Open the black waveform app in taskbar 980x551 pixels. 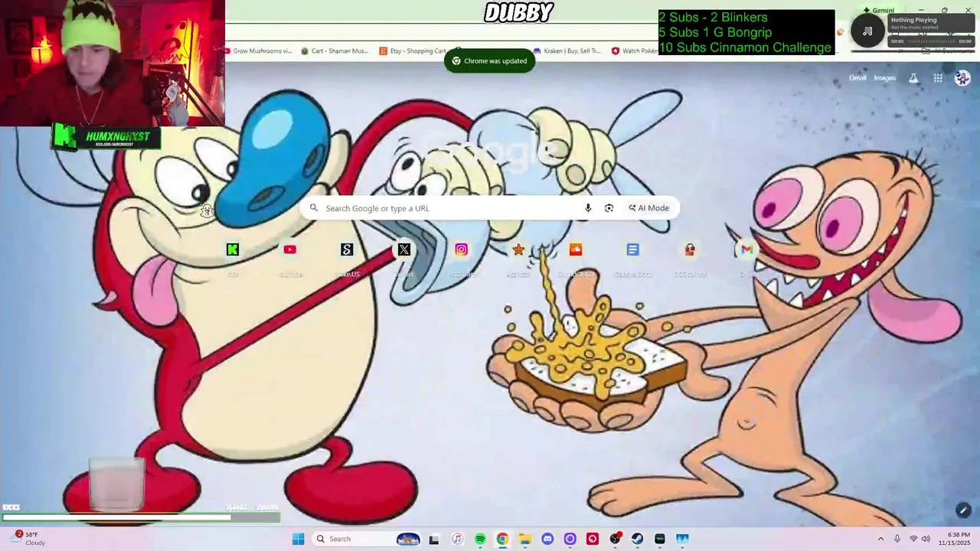tap(659, 539)
